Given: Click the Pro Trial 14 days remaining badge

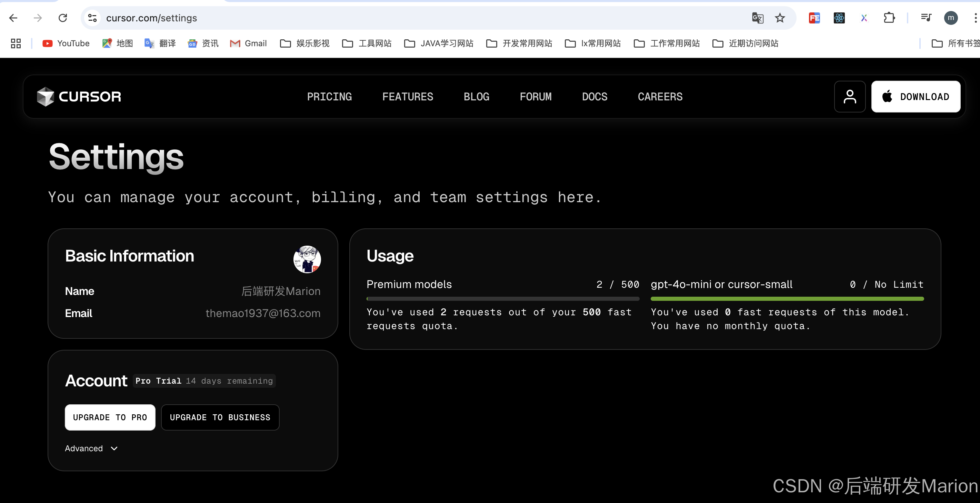Looking at the screenshot, I should (204, 381).
